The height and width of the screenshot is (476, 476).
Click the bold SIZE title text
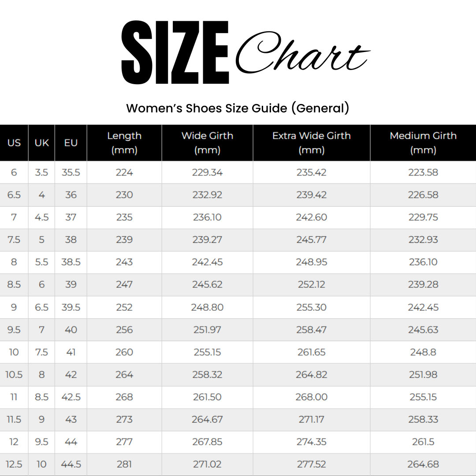tap(175, 54)
